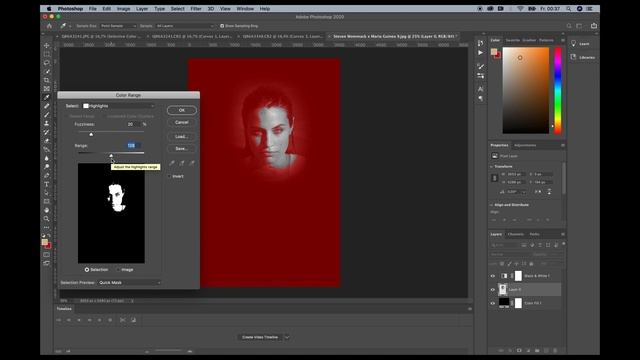
Task: Select the Eraser tool
Action: pos(47,141)
